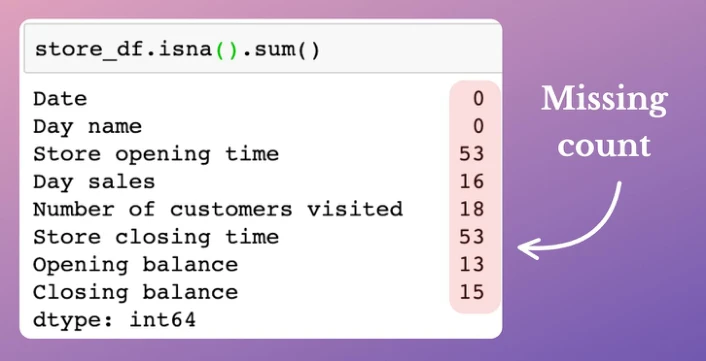Screen dimensions: 706x361
Task: Click the 'Opening balance' row label
Action: [136, 265]
